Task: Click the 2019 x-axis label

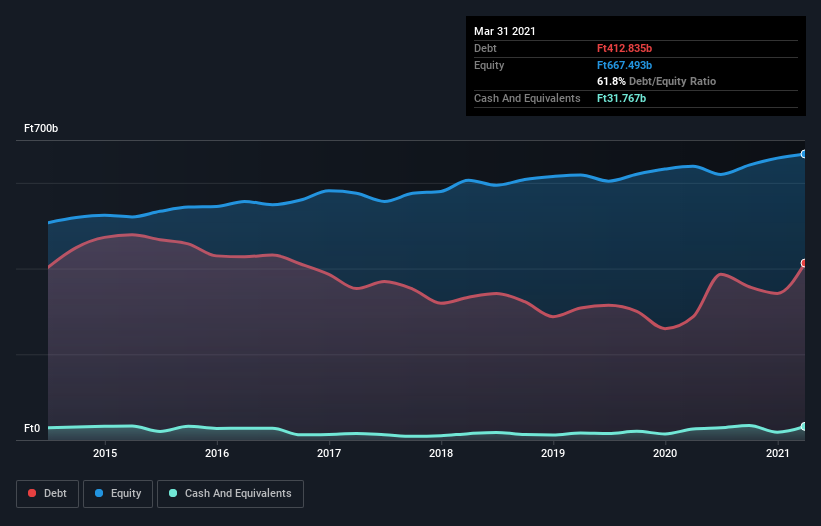Action: 553,453
